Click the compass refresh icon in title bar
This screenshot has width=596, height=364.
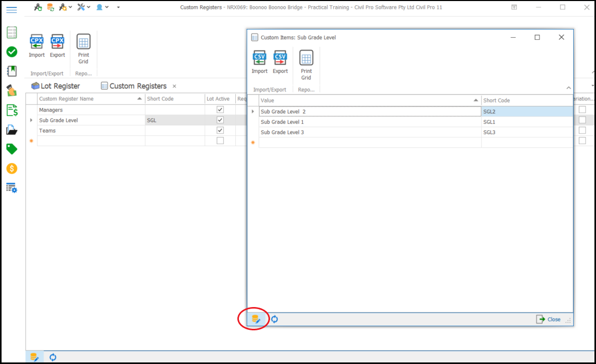38,7
